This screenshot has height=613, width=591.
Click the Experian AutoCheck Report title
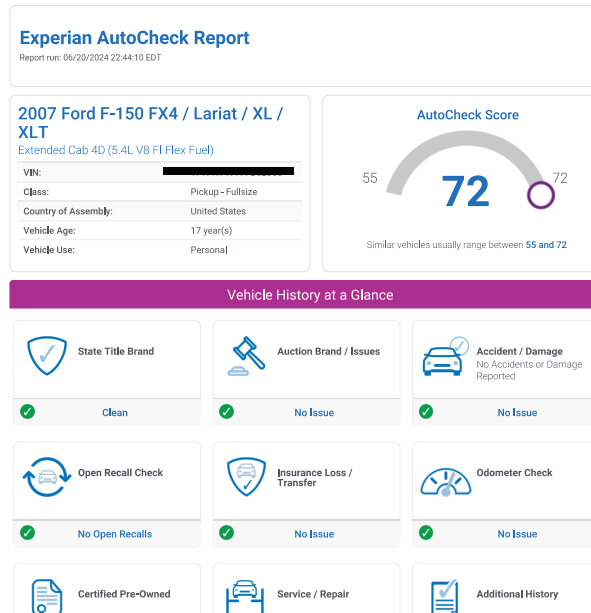coord(134,38)
